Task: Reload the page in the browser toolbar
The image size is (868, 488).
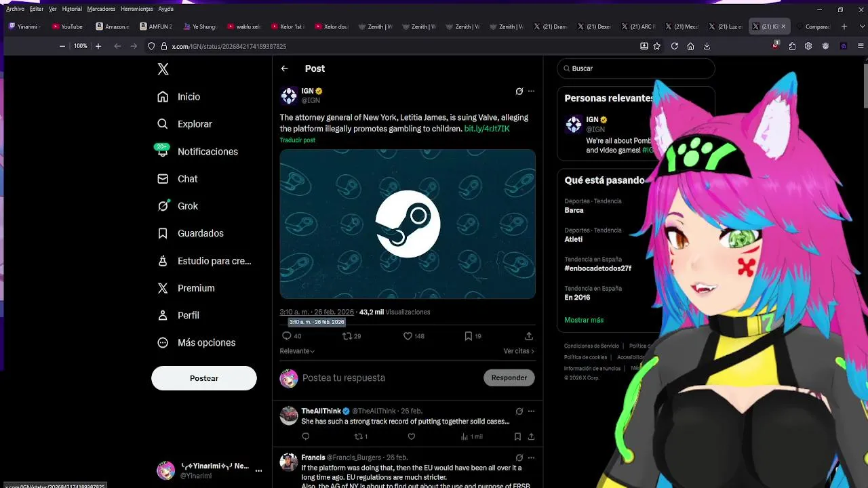Action: click(x=674, y=46)
